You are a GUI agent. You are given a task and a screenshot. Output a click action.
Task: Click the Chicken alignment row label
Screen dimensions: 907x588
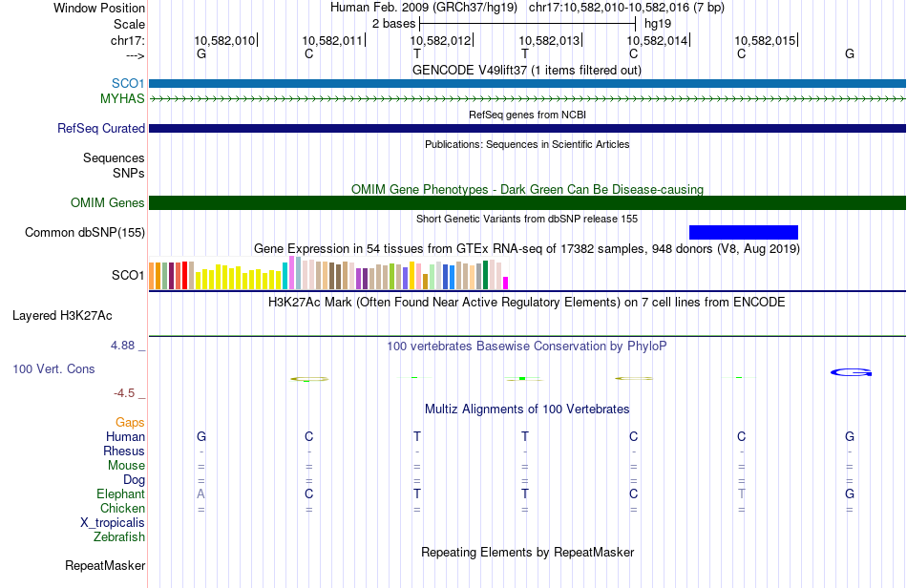122,508
